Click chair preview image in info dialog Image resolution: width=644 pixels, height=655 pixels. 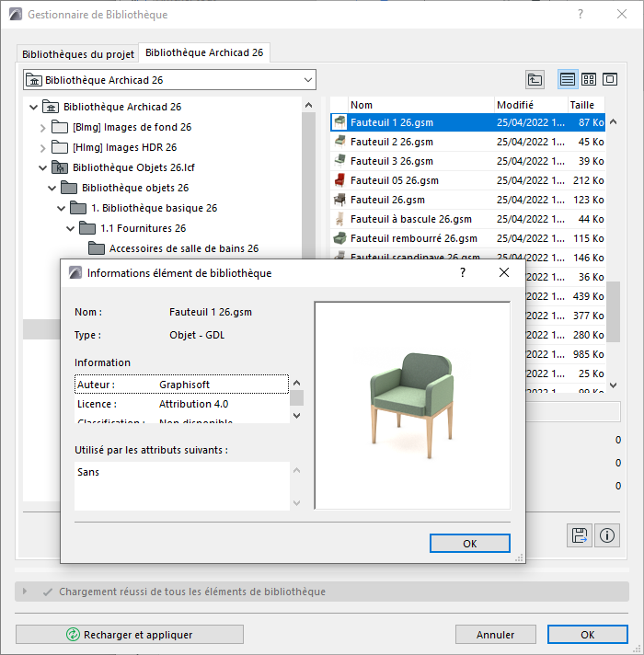412,405
